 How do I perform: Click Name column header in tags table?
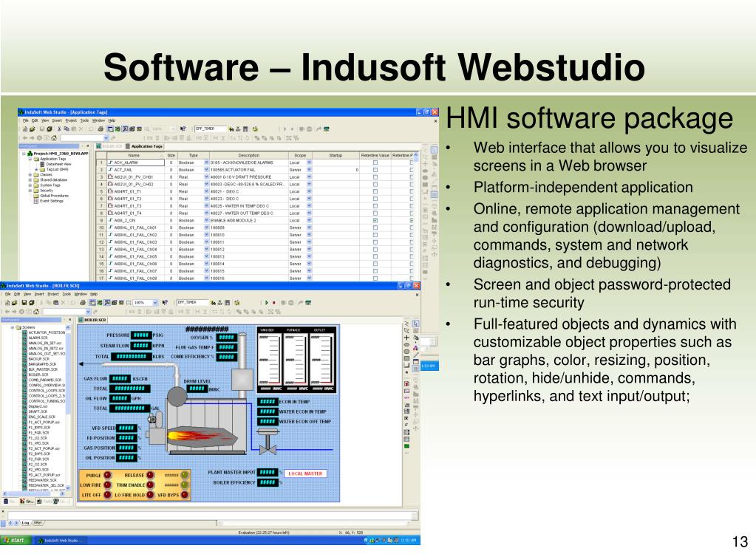(134, 155)
